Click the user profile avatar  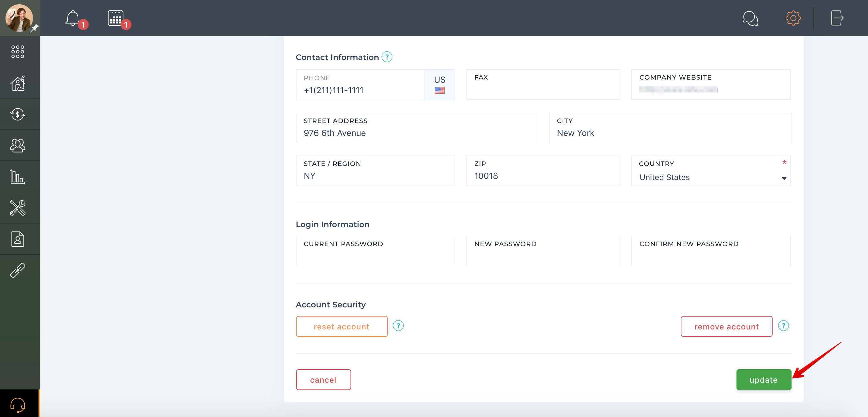coord(19,18)
